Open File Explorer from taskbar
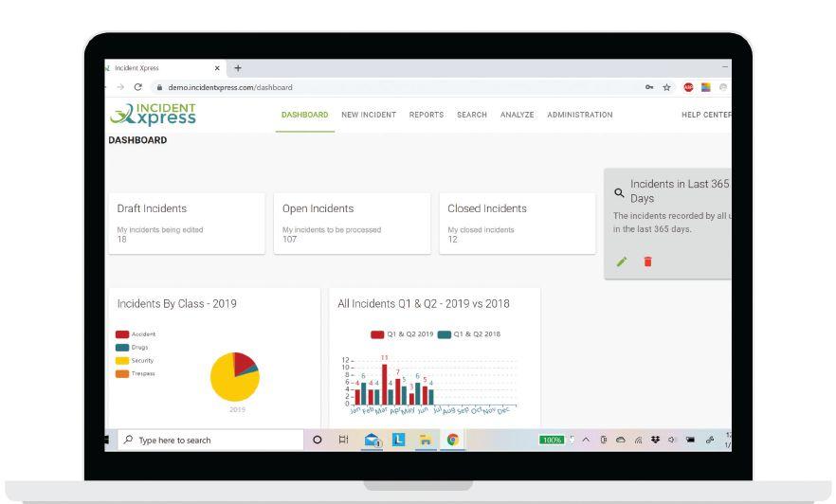This screenshot has height=504, width=836. click(x=426, y=441)
